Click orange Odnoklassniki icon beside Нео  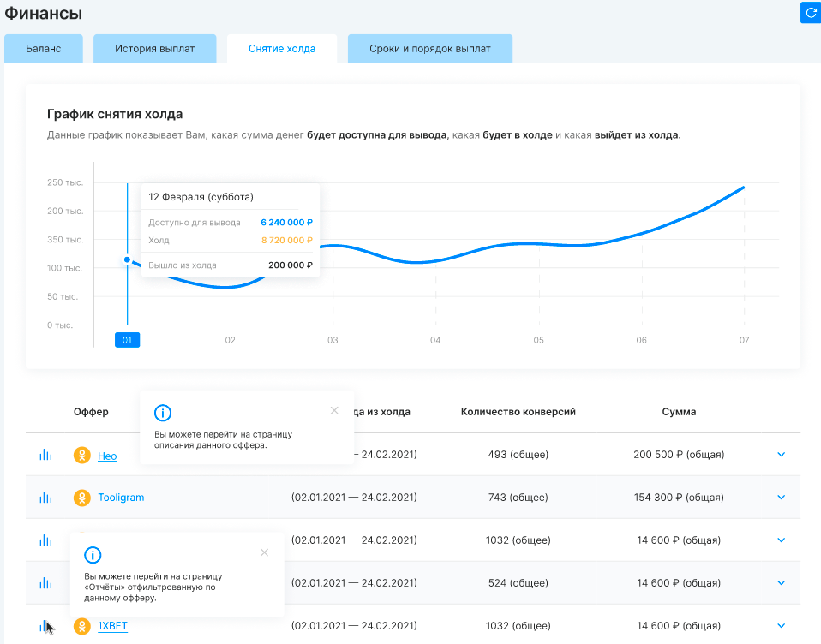(81, 456)
